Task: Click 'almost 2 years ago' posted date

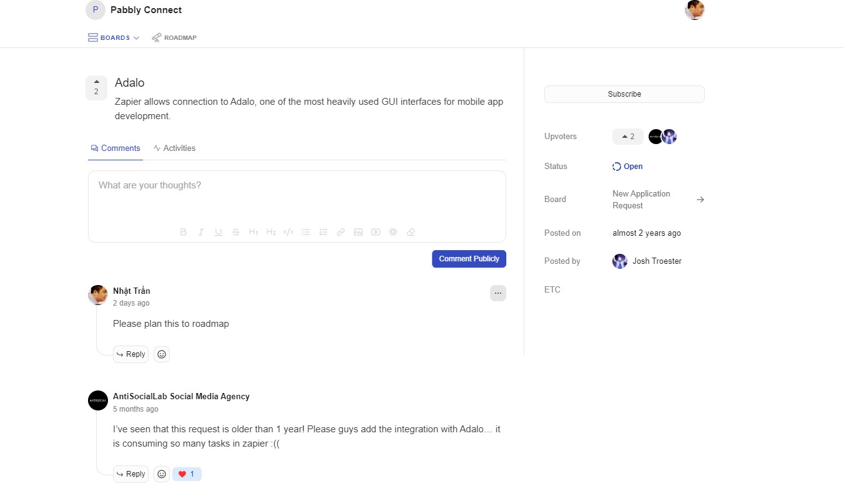Action: 647,233
